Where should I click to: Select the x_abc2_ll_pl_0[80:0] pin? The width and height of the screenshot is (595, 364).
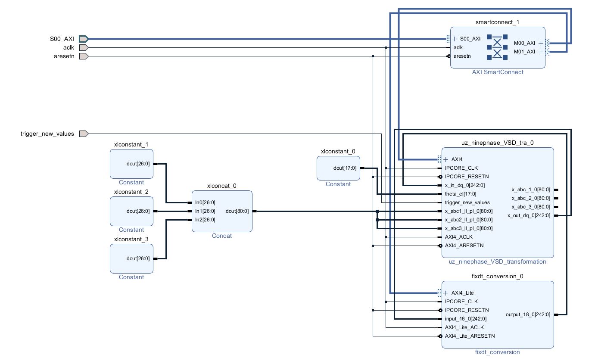(468, 220)
